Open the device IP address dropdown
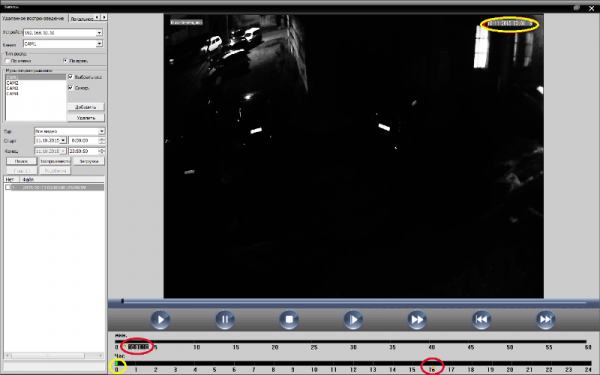600x375 pixels. 99,33
